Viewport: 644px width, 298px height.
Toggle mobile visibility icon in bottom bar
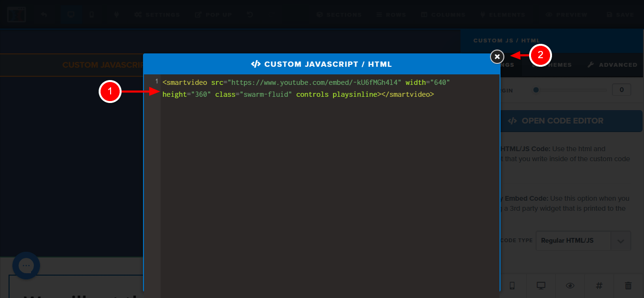pos(512,286)
